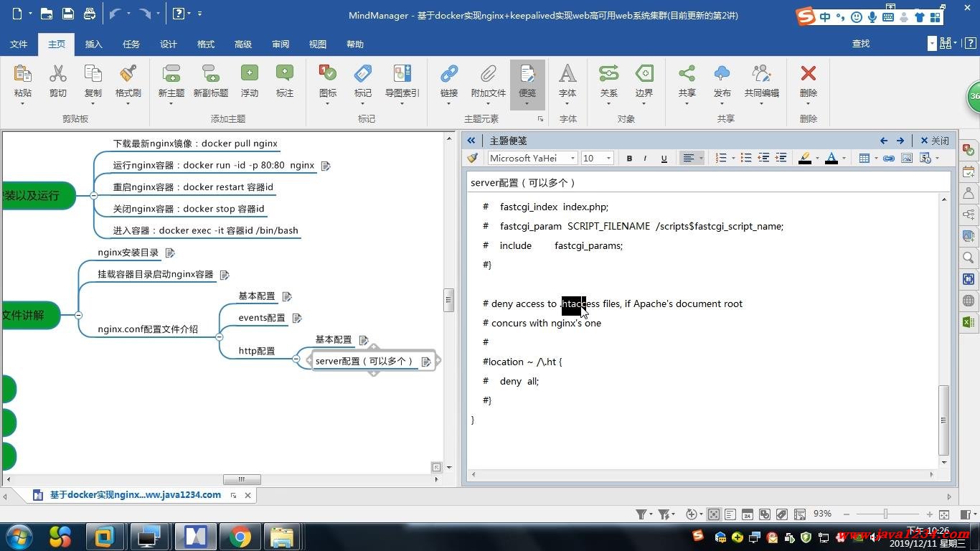This screenshot has width=980, height=551.
Task: Insert hyperlink in notes toolbar
Action: click(x=889, y=159)
